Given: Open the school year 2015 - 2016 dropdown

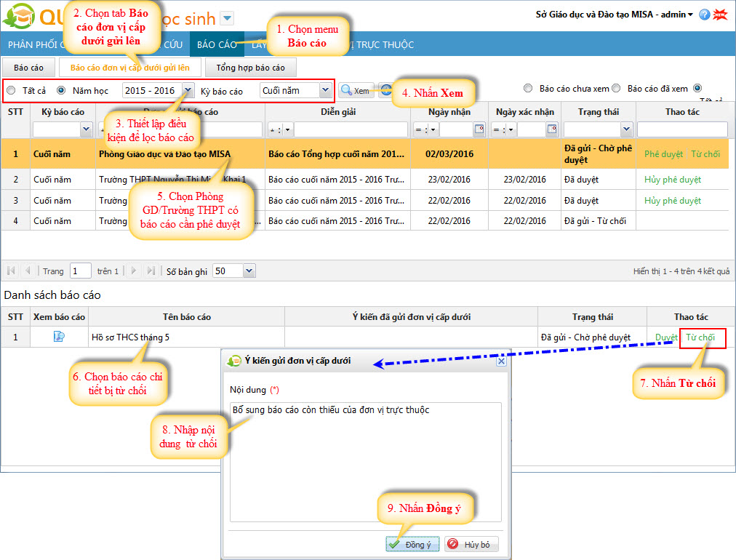Looking at the screenshot, I should (188, 90).
